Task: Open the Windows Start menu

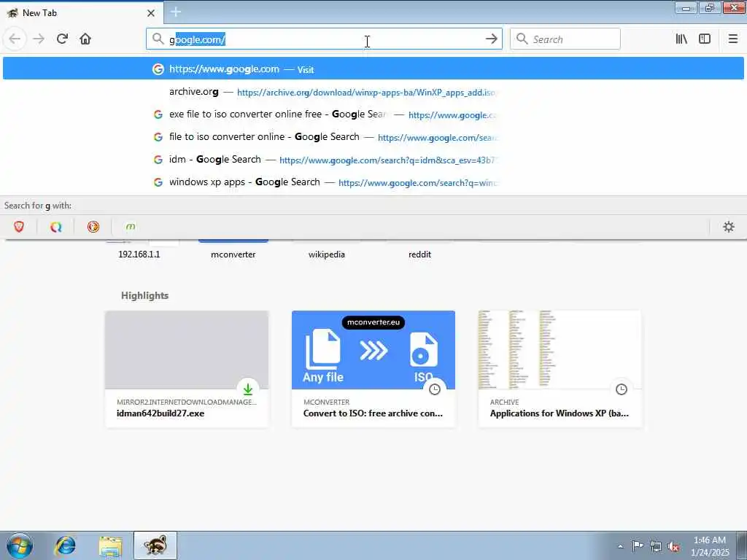Action: (20, 545)
